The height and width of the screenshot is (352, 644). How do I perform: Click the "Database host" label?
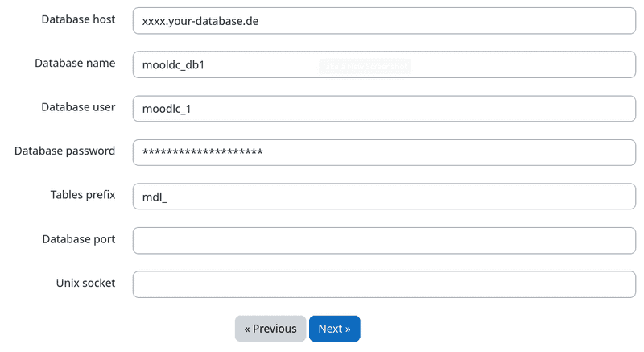click(78, 19)
